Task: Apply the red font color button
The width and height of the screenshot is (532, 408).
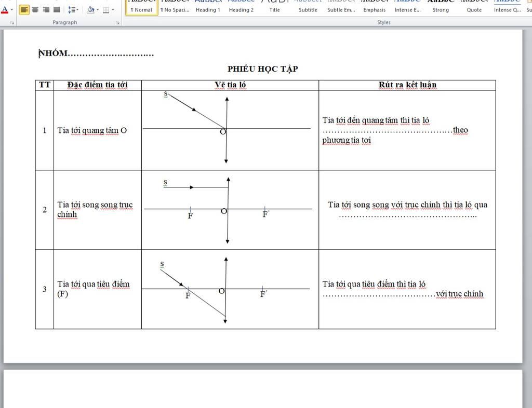Action: 5,10
